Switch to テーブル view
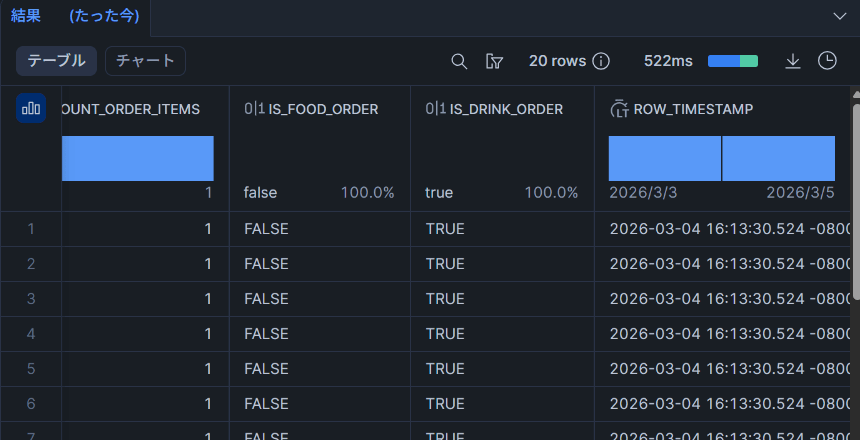The image size is (860, 440). [56, 61]
